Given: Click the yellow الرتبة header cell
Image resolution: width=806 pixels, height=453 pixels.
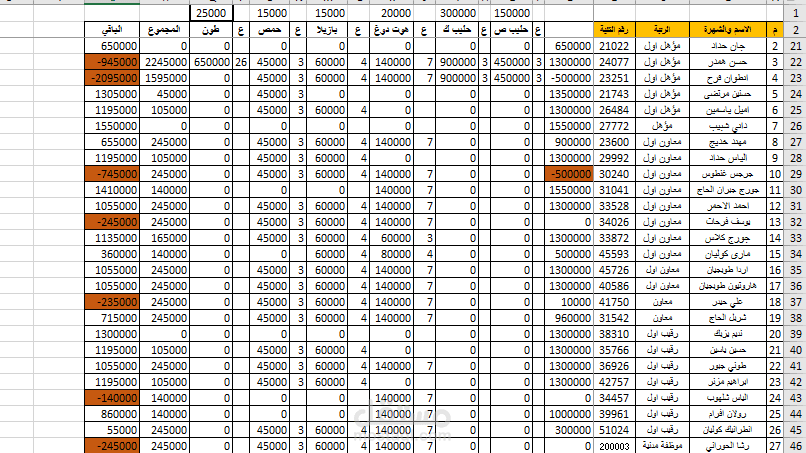Looking at the screenshot, I should (662, 30).
